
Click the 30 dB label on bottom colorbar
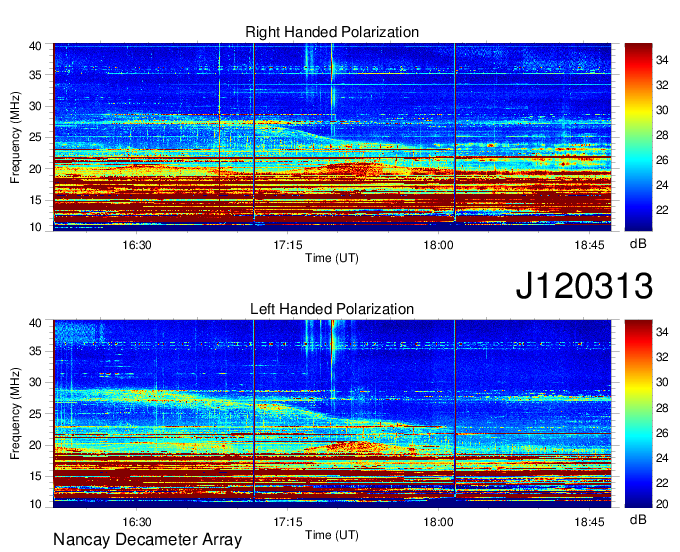pyautogui.click(x=662, y=382)
